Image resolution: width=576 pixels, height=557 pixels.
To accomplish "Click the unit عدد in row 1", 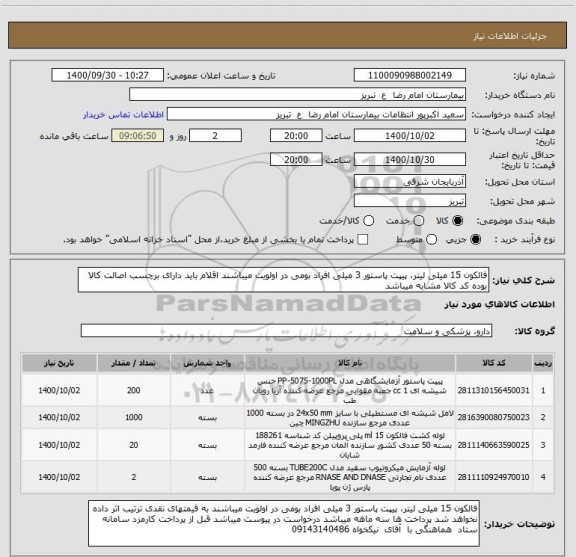I will click(208, 390).
